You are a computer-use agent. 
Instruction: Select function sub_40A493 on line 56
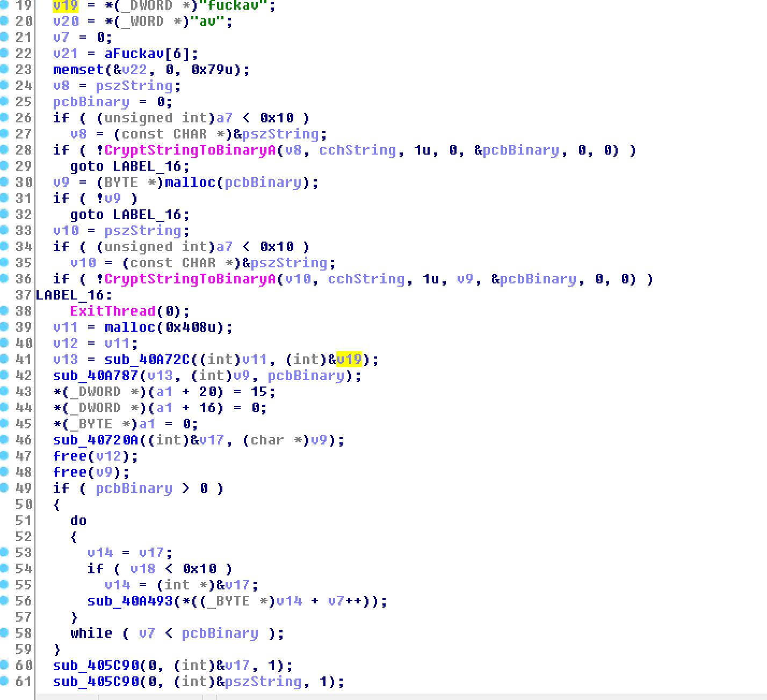130,601
